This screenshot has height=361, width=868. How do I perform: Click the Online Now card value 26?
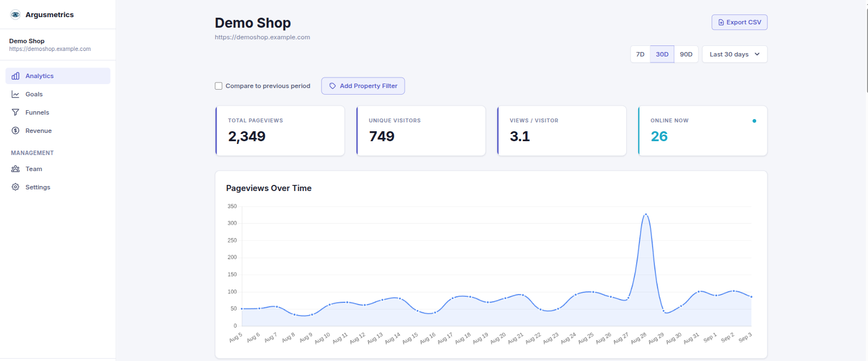(x=659, y=136)
